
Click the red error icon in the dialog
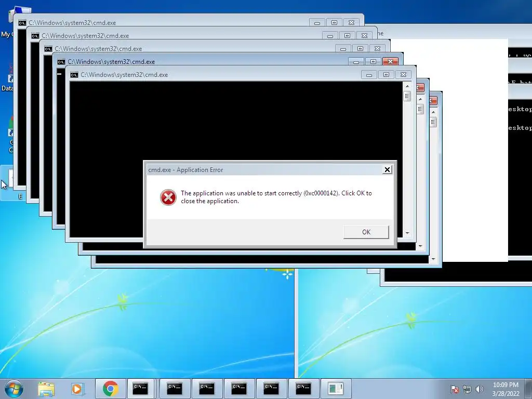click(x=168, y=197)
